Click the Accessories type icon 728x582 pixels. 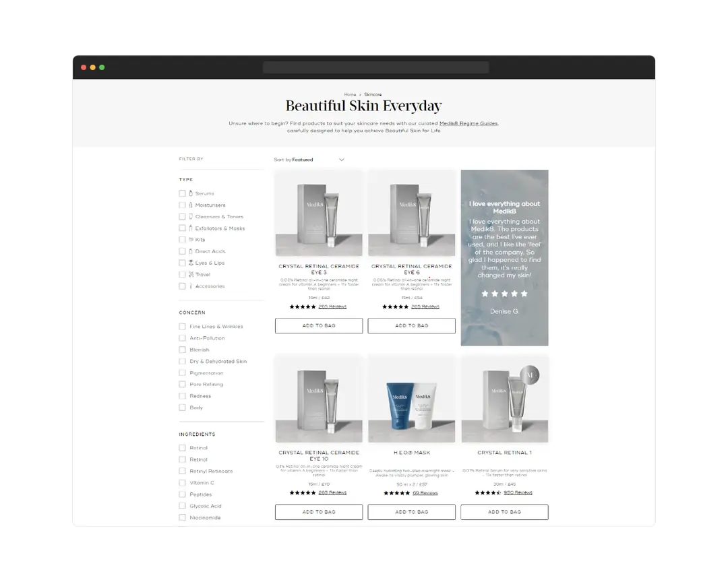point(190,286)
